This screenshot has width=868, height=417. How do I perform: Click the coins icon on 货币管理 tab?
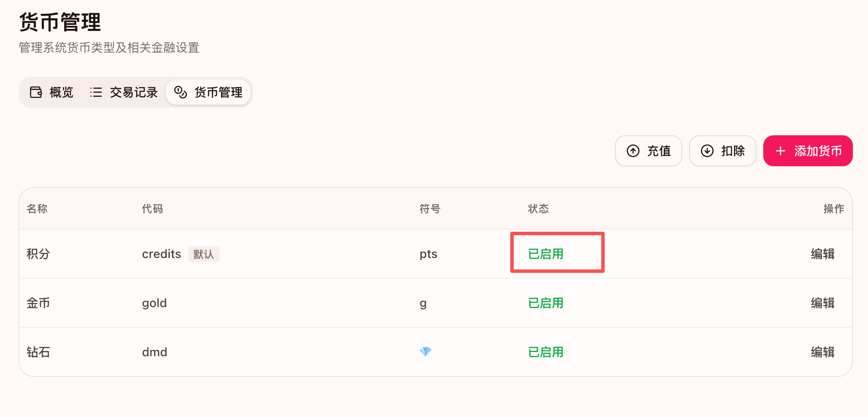[x=180, y=92]
